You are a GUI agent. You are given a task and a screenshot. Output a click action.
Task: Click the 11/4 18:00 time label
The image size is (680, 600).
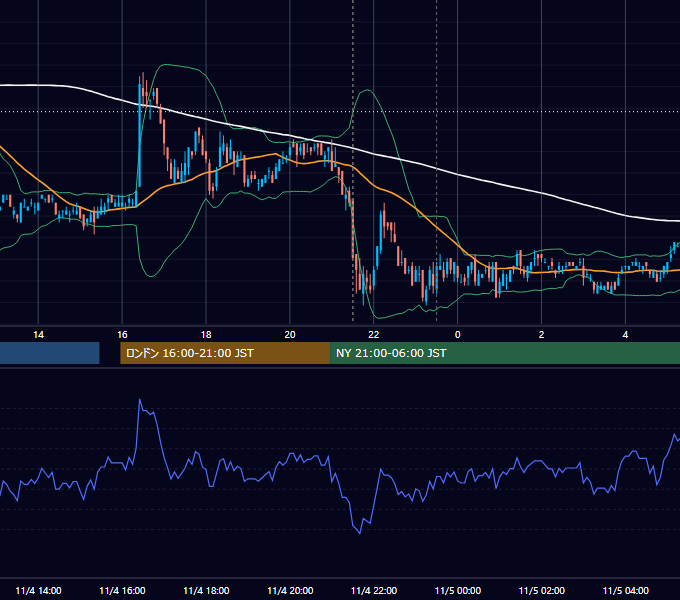click(206, 590)
